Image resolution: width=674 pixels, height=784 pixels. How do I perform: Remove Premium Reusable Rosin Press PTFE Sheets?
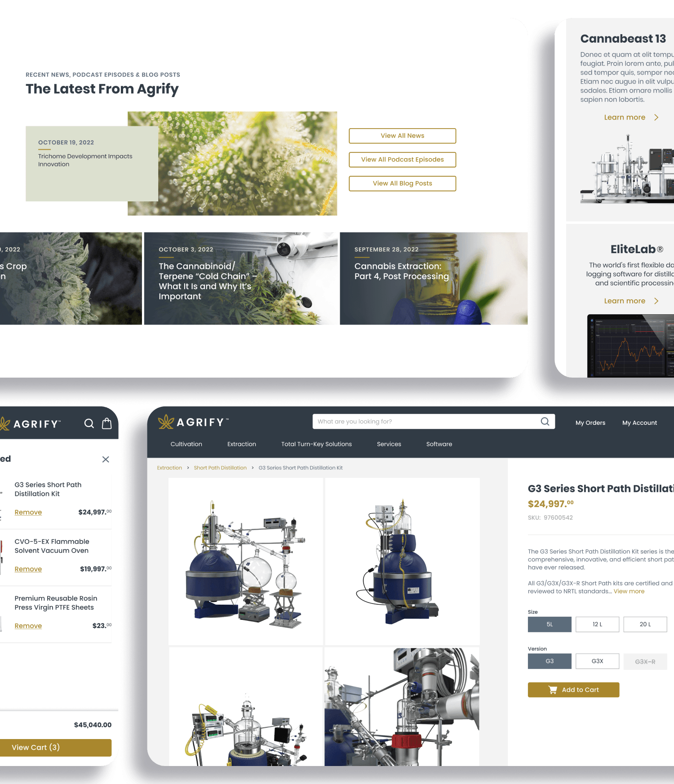point(28,626)
